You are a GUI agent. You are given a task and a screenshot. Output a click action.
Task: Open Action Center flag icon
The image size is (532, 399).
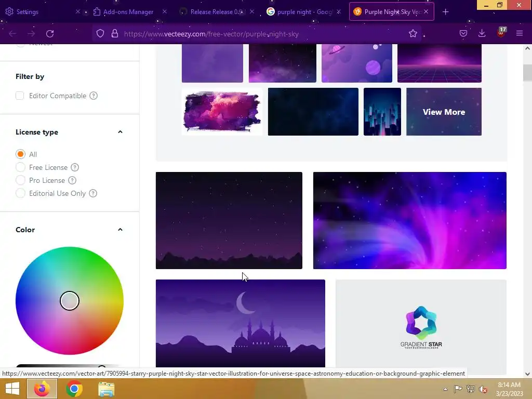coord(458,389)
